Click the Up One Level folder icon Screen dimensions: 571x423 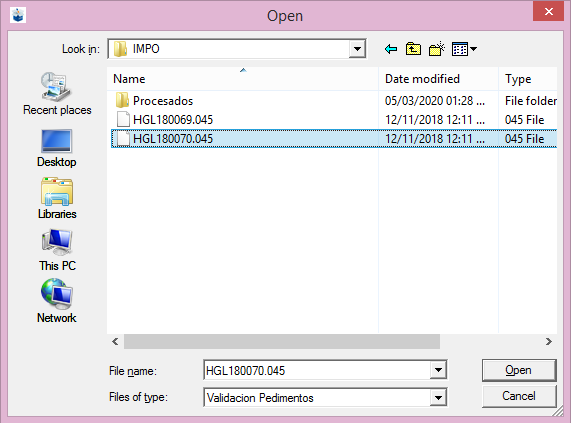(413, 49)
